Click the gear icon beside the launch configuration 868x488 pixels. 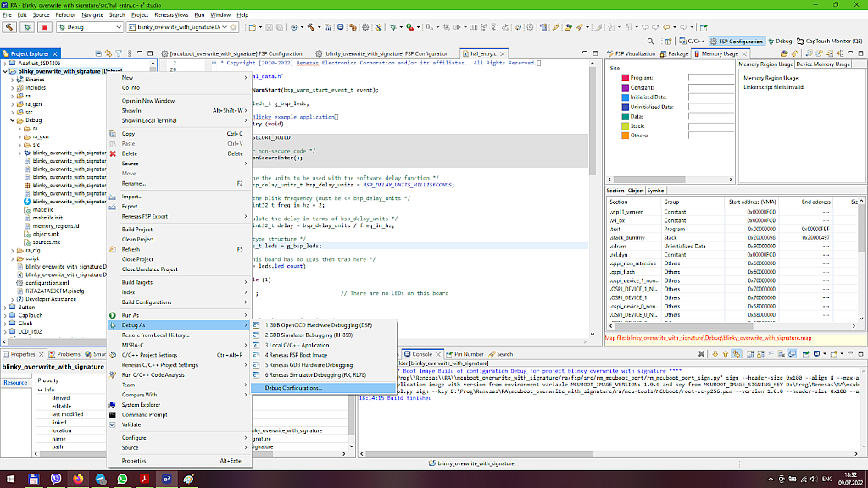coord(232,27)
